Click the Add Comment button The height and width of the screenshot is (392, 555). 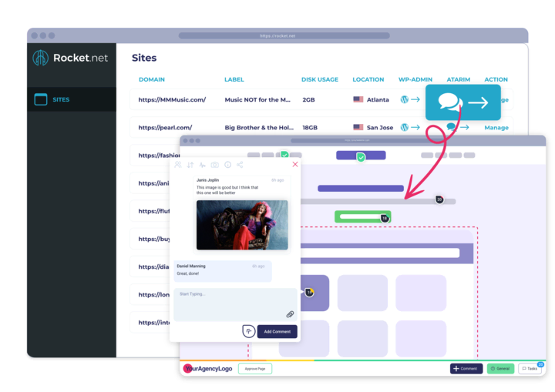pos(277,331)
